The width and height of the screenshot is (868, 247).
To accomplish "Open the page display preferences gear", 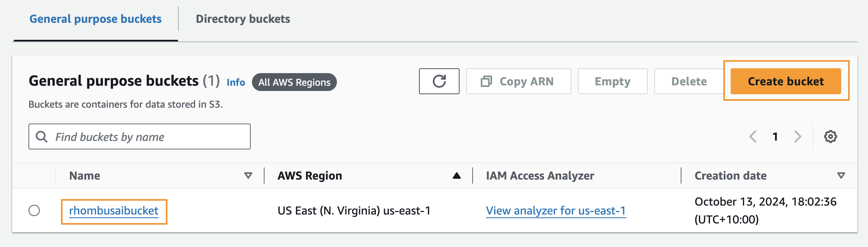I will click(830, 136).
